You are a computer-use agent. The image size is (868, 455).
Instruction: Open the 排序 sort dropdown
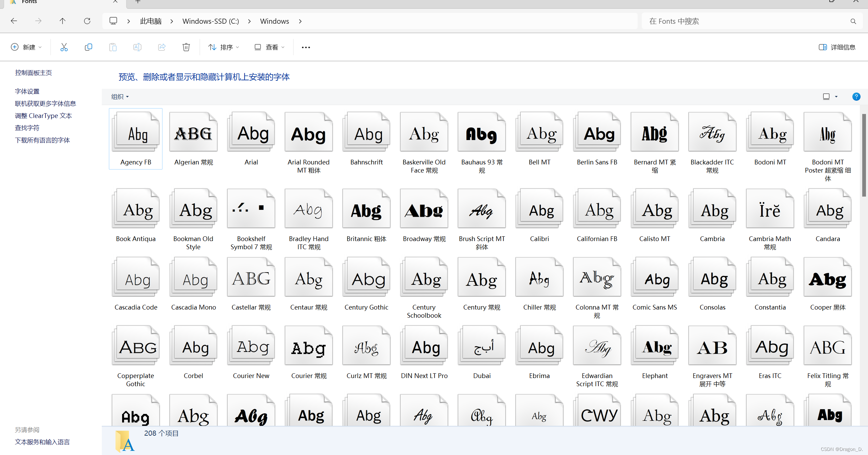[224, 47]
